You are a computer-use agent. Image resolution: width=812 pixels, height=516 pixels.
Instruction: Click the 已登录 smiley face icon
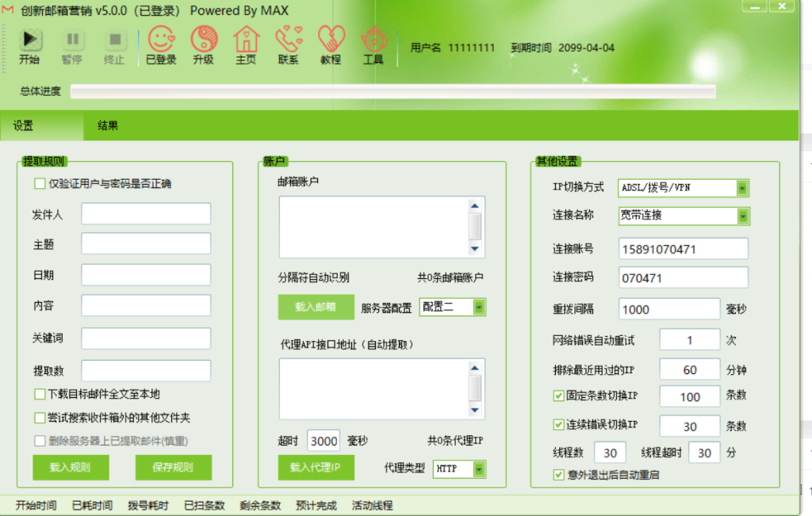[x=161, y=40]
